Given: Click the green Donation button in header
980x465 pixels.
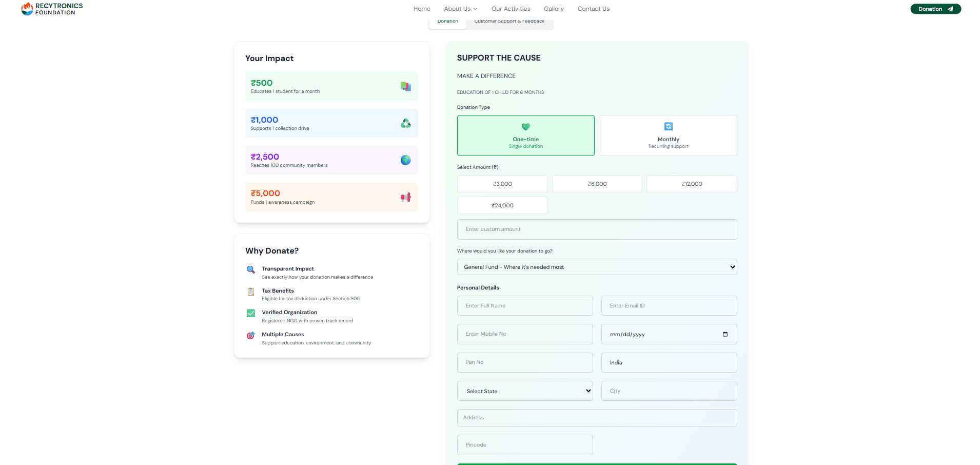Looking at the screenshot, I should pyautogui.click(x=935, y=9).
